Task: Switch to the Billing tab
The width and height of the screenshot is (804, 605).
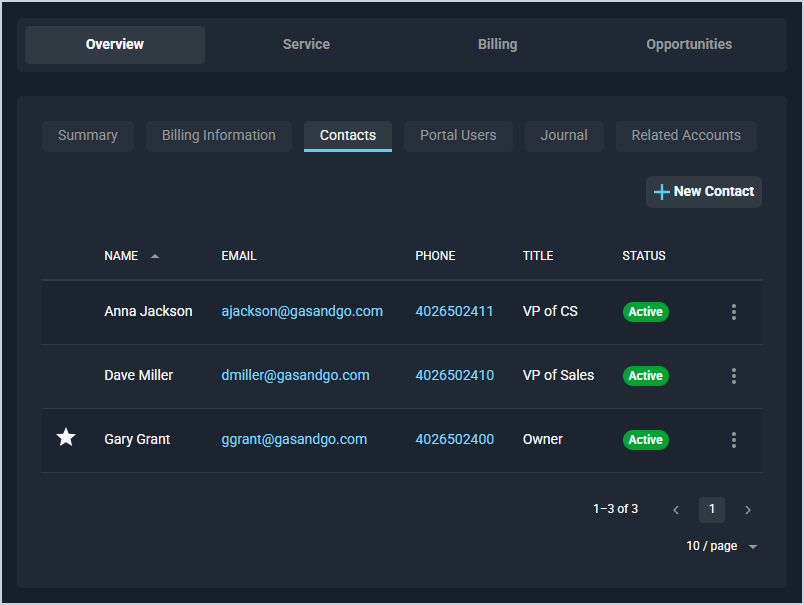Action: pyautogui.click(x=497, y=44)
